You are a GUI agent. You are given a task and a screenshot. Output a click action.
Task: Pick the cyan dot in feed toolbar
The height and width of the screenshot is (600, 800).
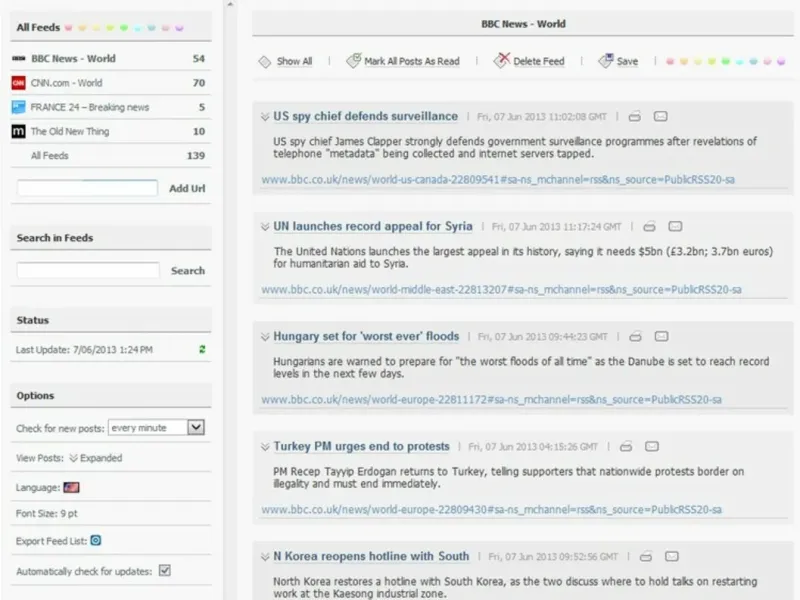pos(739,62)
